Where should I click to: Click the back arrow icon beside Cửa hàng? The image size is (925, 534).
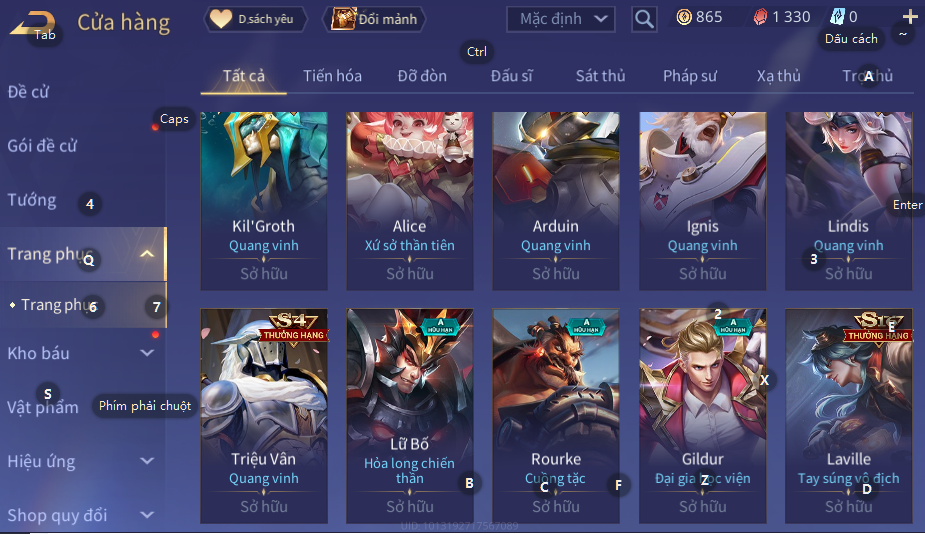tap(32, 24)
